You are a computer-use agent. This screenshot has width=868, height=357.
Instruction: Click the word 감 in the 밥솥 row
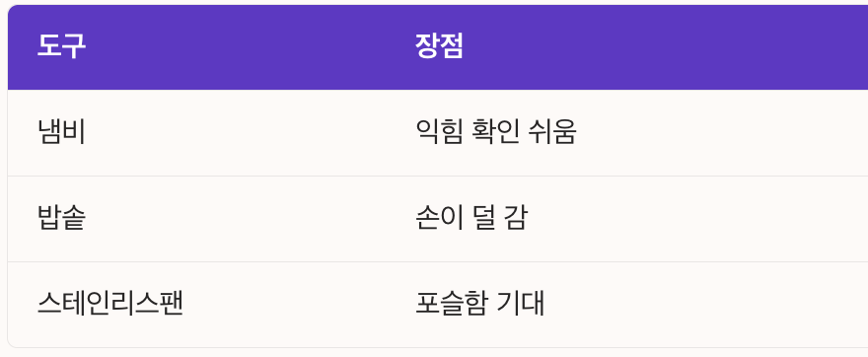click(515, 219)
